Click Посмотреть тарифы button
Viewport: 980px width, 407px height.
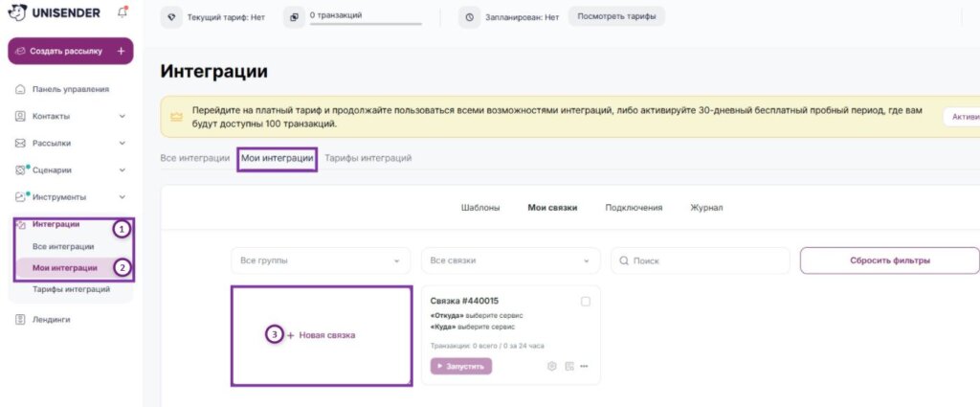(x=617, y=17)
